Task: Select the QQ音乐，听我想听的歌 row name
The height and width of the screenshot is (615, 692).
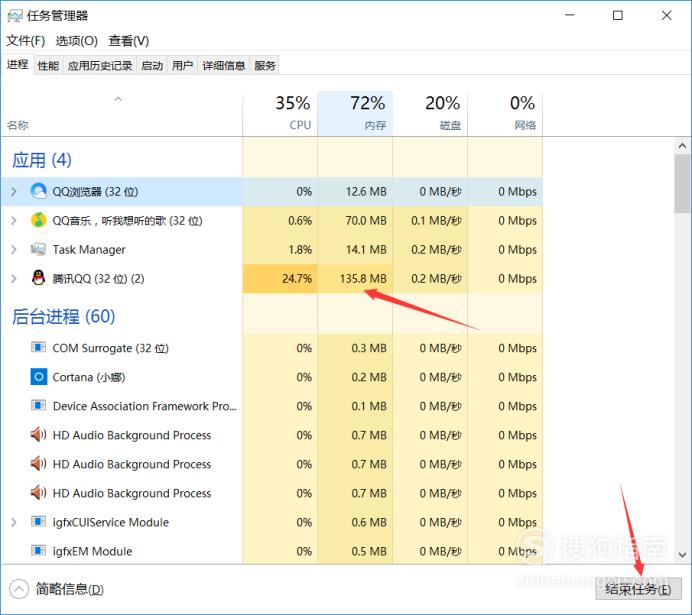Action: click(127, 221)
